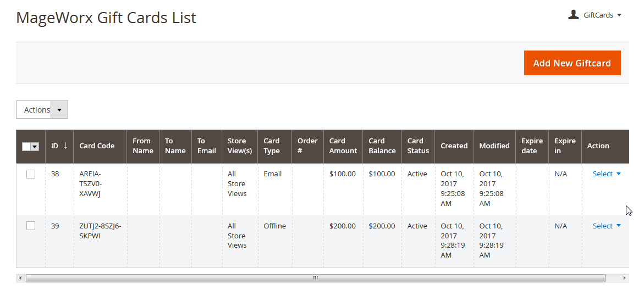Click the Card Status column header
Screen dimensions: 644x296
click(418, 146)
